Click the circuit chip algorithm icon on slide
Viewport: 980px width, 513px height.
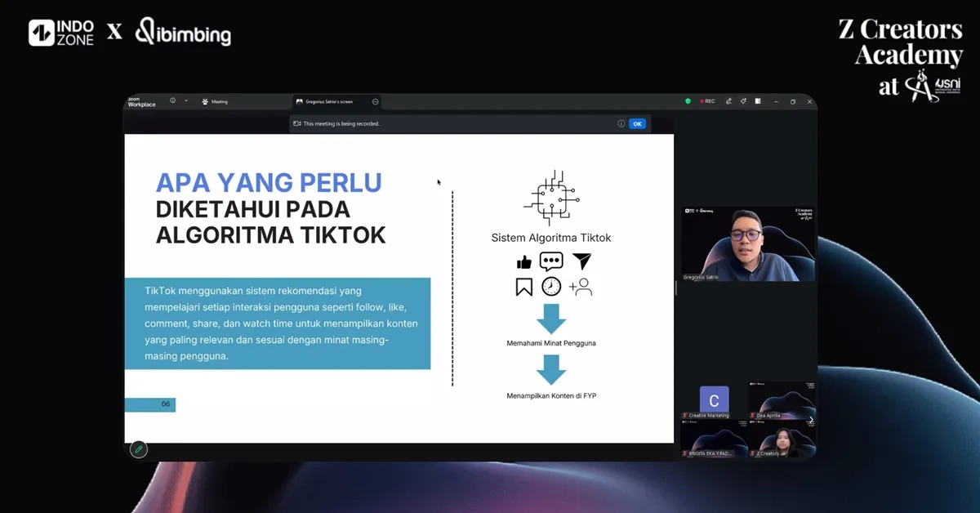click(551, 199)
